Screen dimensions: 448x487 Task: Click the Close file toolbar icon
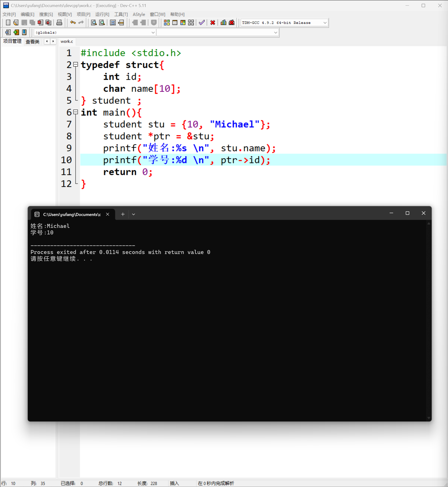[x=40, y=23]
